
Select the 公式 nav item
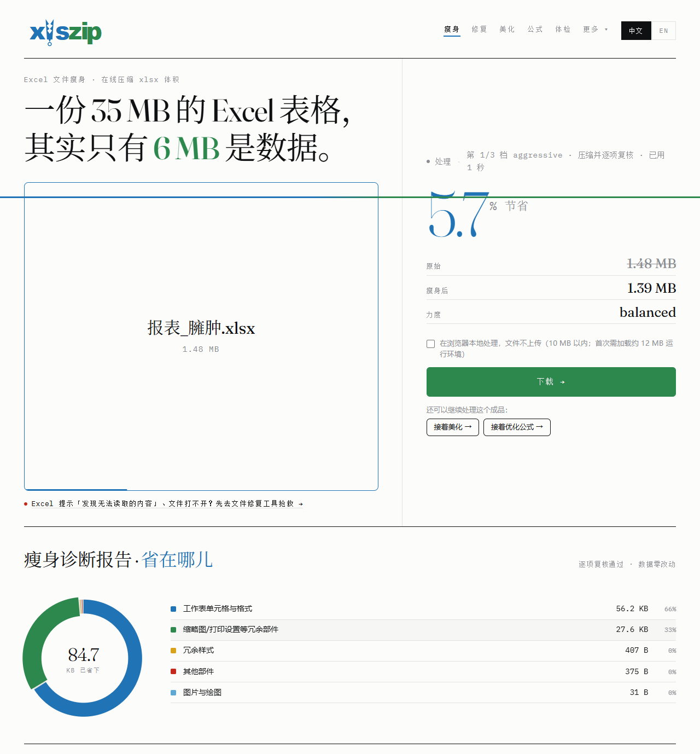point(535,30)
